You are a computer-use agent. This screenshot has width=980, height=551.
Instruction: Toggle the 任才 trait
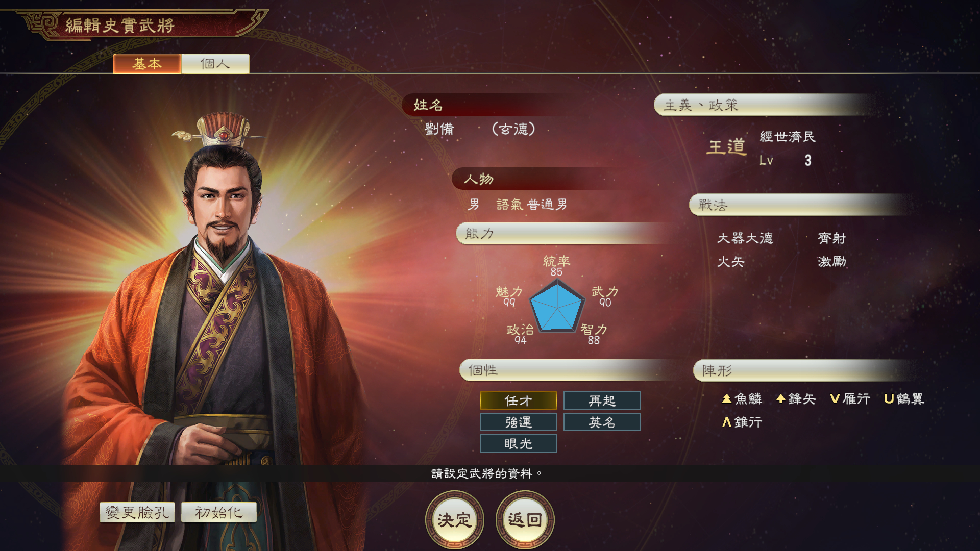click(518, 400)
